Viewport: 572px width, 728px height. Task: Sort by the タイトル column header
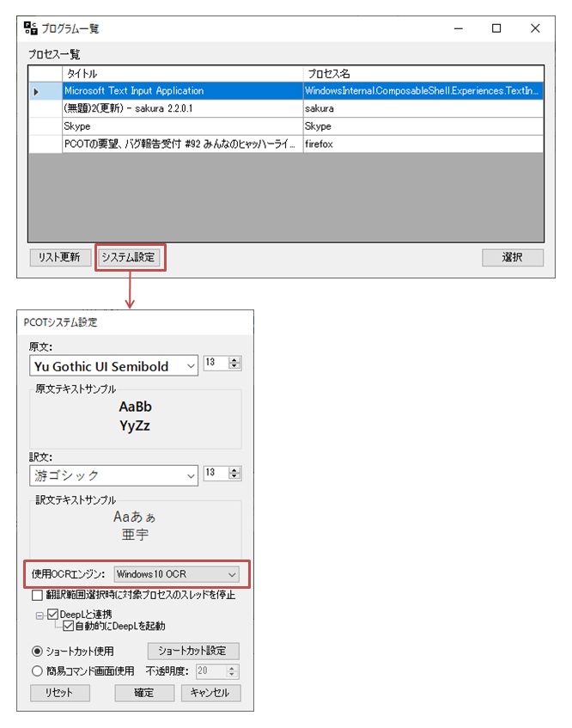(182, 74)
